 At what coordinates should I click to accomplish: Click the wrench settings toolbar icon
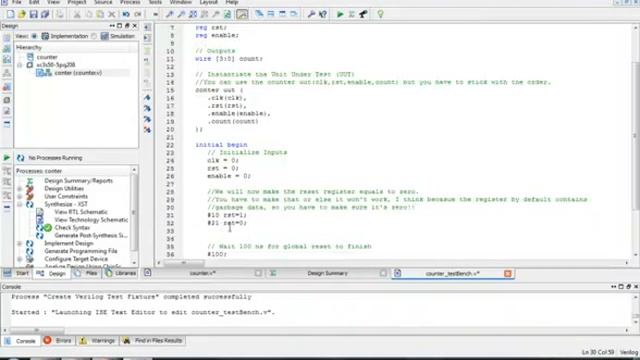click(311, 14)
